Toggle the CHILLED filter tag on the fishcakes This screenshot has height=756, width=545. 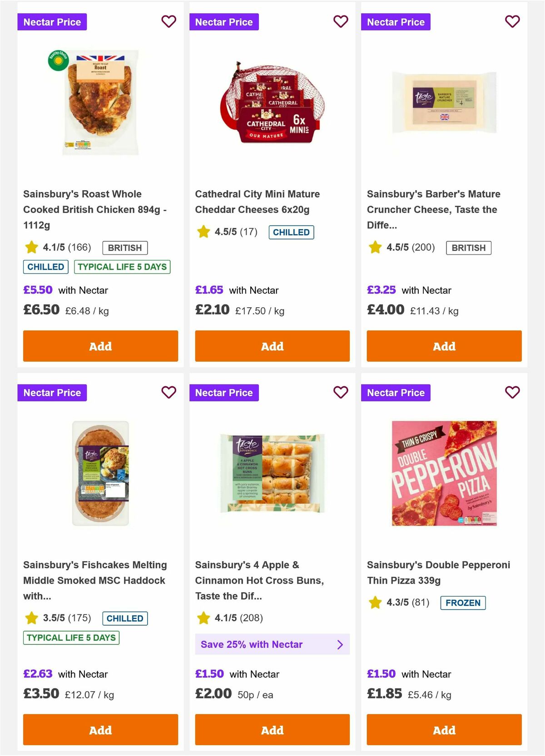tap(125, 618)
